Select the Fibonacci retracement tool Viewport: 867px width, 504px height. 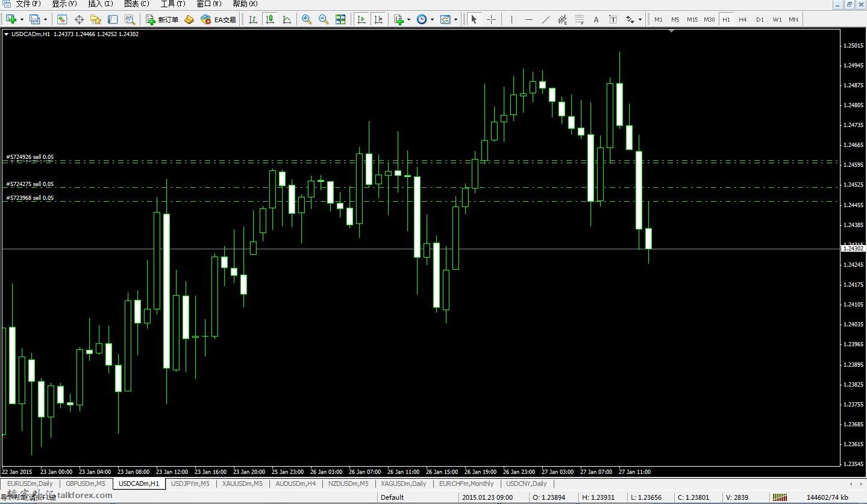point(579,19)
